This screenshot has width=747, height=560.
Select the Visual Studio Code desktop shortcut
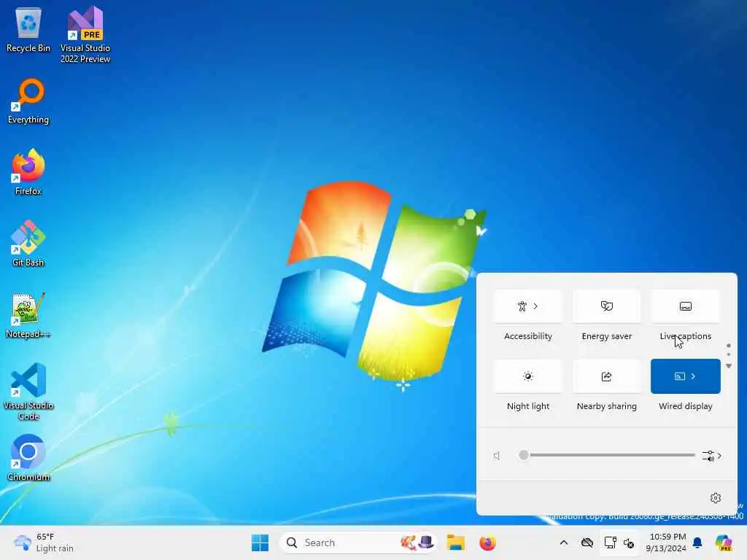(28, 392)
